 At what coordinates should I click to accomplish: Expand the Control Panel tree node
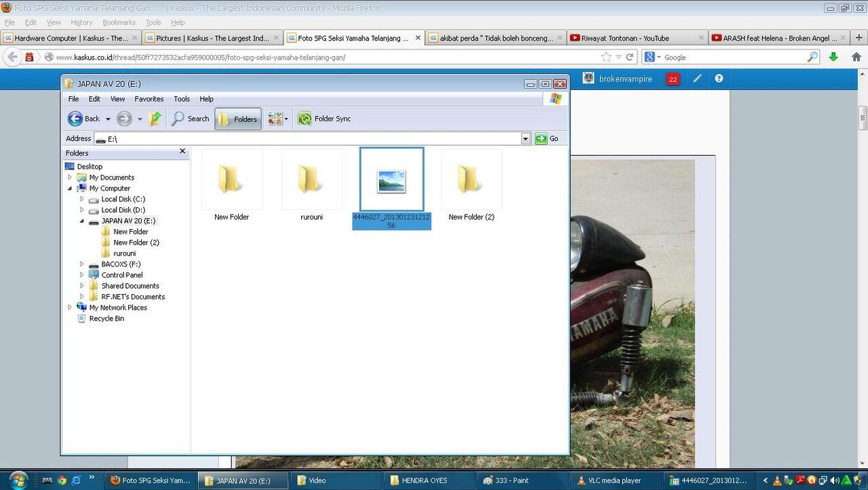(x=81, y=275)
